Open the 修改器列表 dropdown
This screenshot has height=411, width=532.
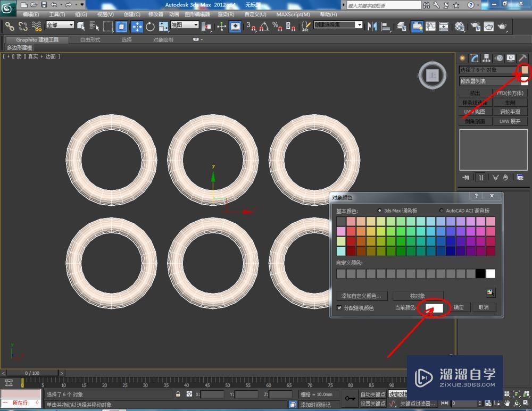(492, 81)
